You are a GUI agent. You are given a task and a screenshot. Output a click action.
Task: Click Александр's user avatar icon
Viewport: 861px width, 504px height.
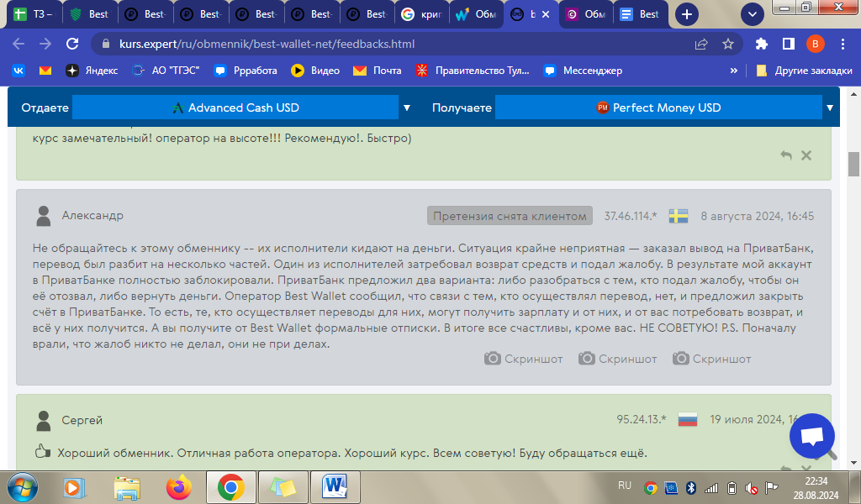pos(44,216)
